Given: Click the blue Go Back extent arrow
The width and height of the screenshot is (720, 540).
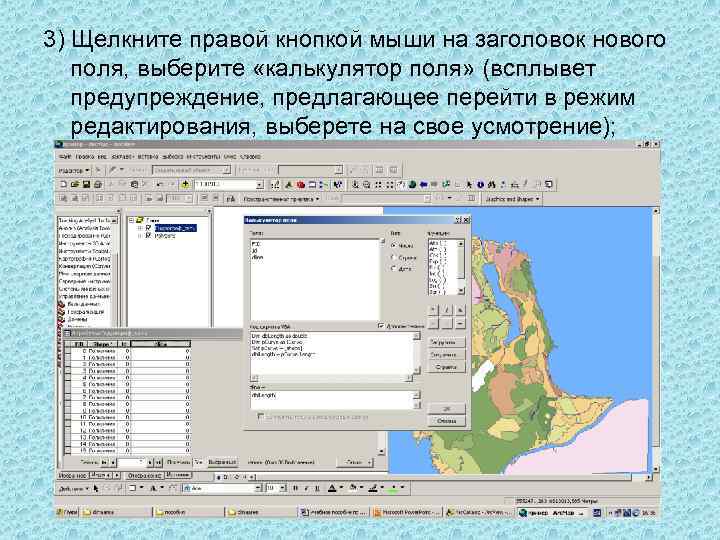Looking at the screenshot, I should (x=423, y=185).
